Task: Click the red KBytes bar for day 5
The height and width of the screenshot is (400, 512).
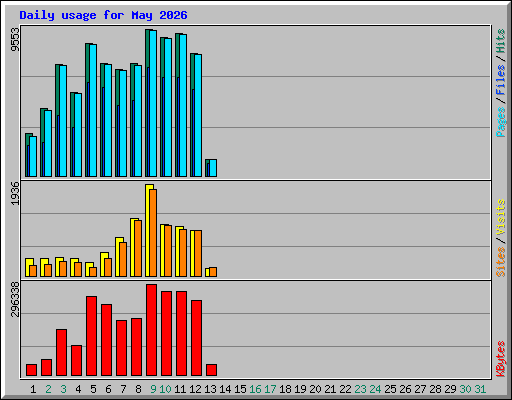Action: (91, 336)
